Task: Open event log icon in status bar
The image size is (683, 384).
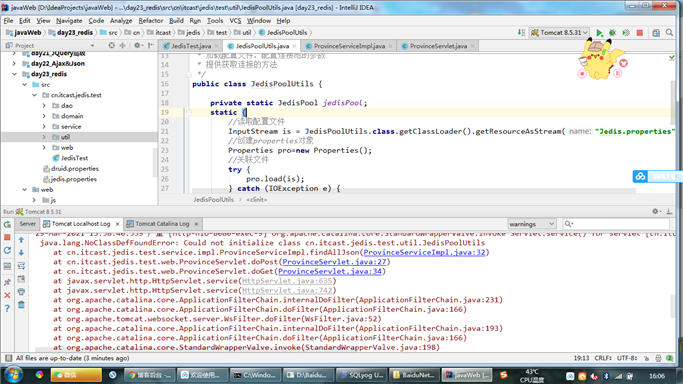Action: click(669, 358)
